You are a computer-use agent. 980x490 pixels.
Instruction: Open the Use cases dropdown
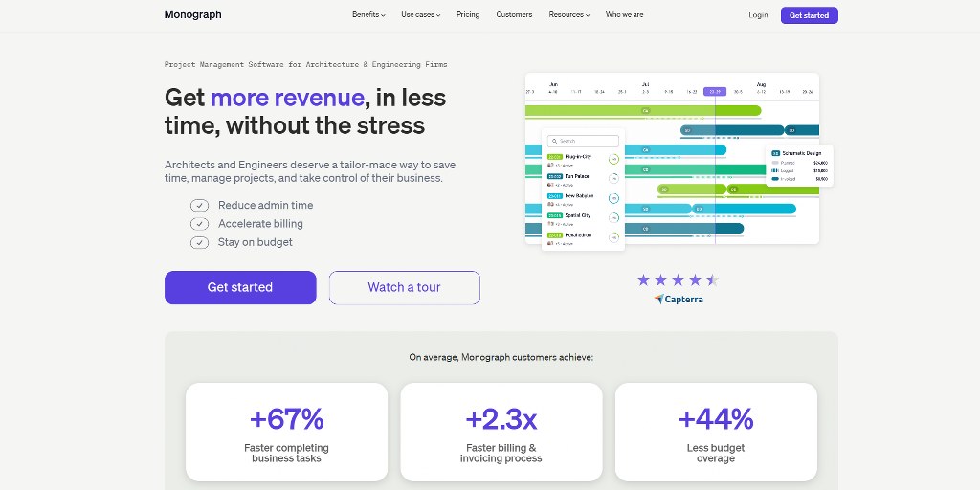pyautogui.click(x=421, y=15)
